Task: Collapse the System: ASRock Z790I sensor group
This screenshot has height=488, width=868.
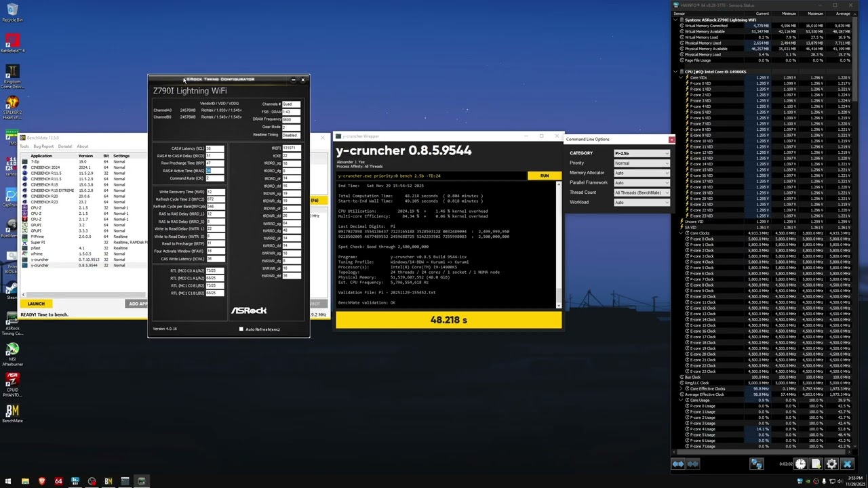Action: coord(675,20)
